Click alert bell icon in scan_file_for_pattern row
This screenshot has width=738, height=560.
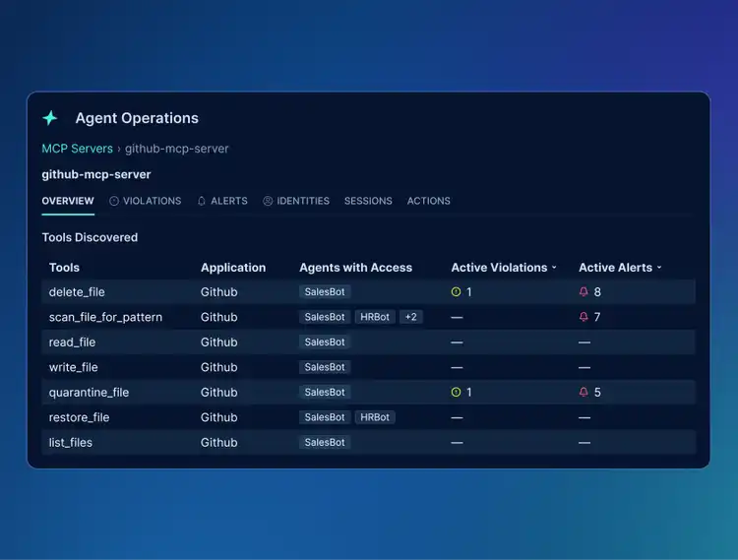(584, 317)
